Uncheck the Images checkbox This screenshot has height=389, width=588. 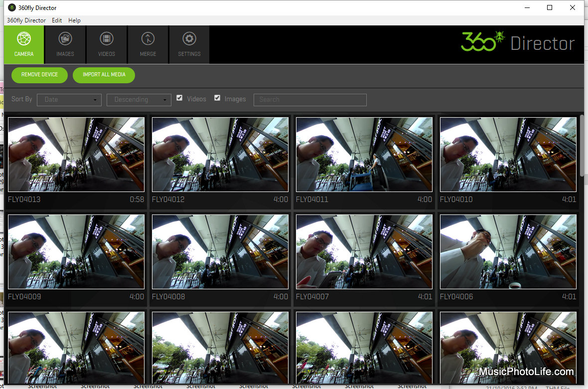pyautogui.click(x=217, y=98)
